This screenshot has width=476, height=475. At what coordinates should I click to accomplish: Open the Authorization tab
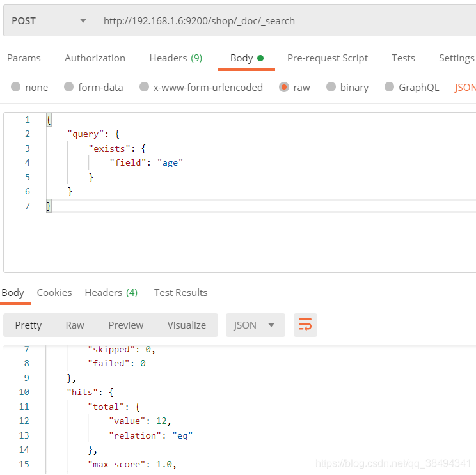95,58
